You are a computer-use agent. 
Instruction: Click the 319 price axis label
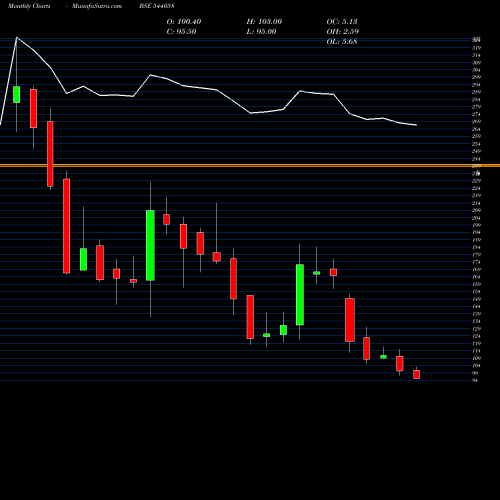point(476,48)
